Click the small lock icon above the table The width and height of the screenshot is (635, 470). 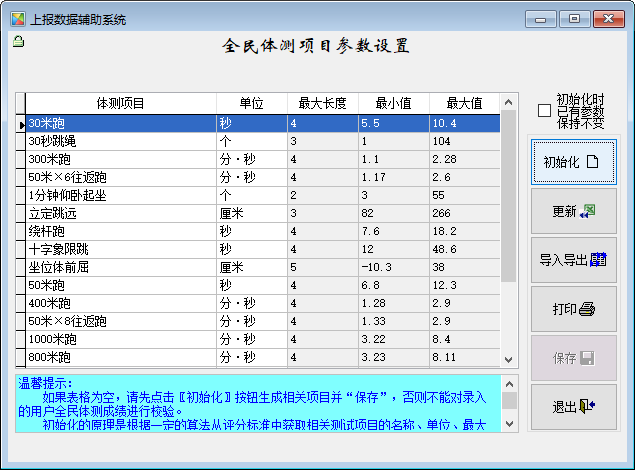18,42
